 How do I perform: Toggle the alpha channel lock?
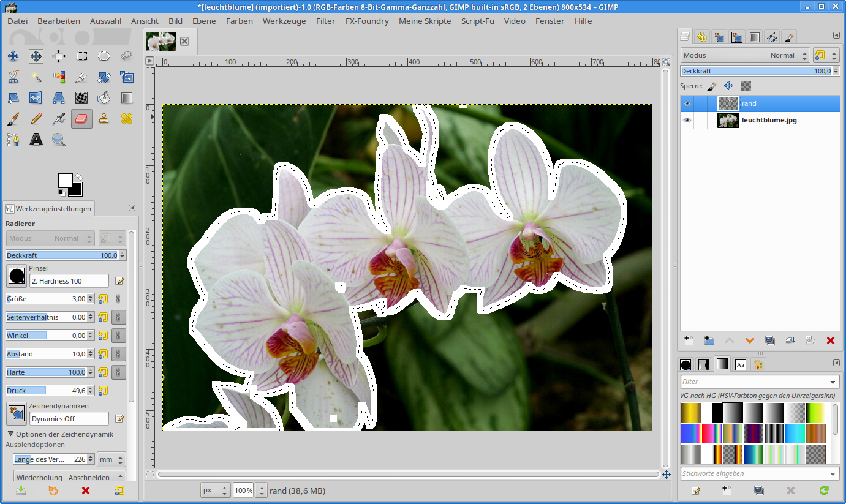coord(746,86)
